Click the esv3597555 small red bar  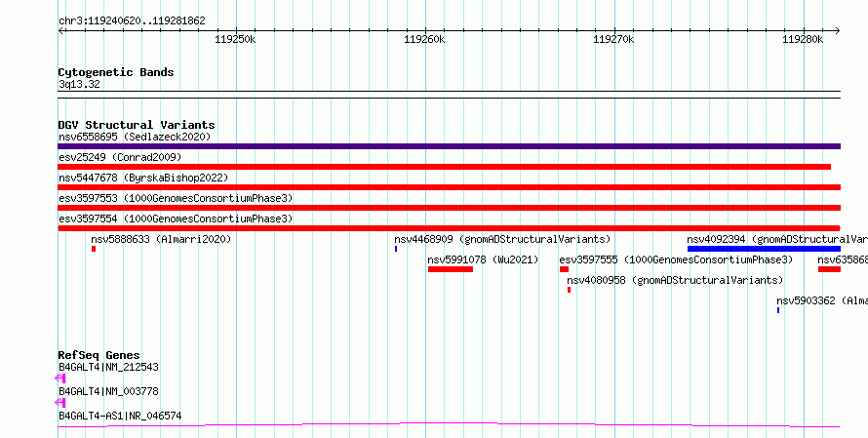point(564,269)
